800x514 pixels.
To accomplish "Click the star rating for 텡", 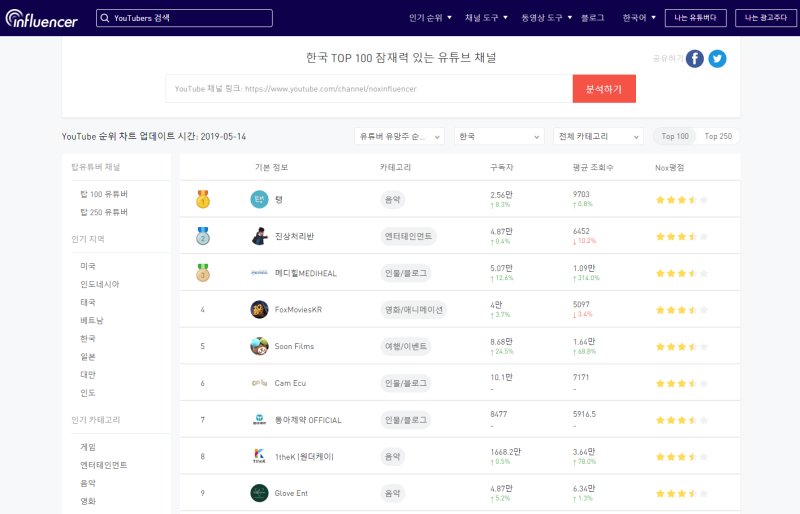I will 682,200.
